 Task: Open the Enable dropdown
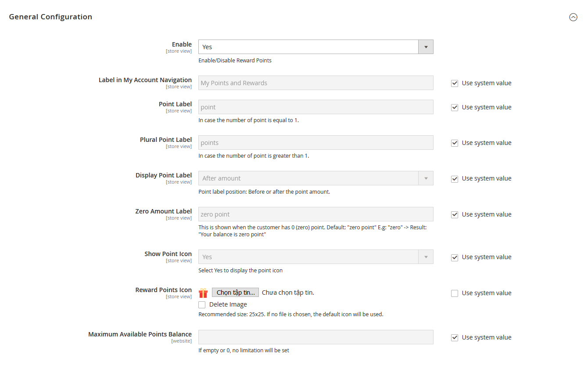(316, 47)
